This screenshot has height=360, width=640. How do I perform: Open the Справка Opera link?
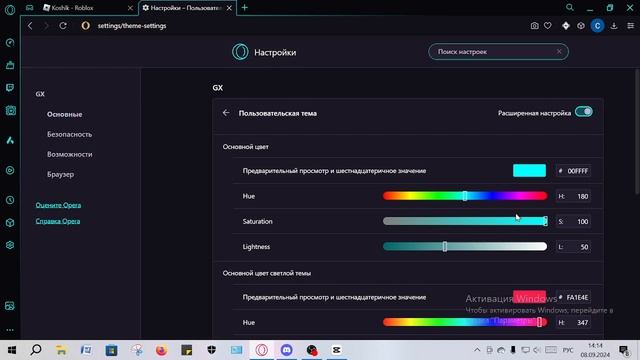58,221
